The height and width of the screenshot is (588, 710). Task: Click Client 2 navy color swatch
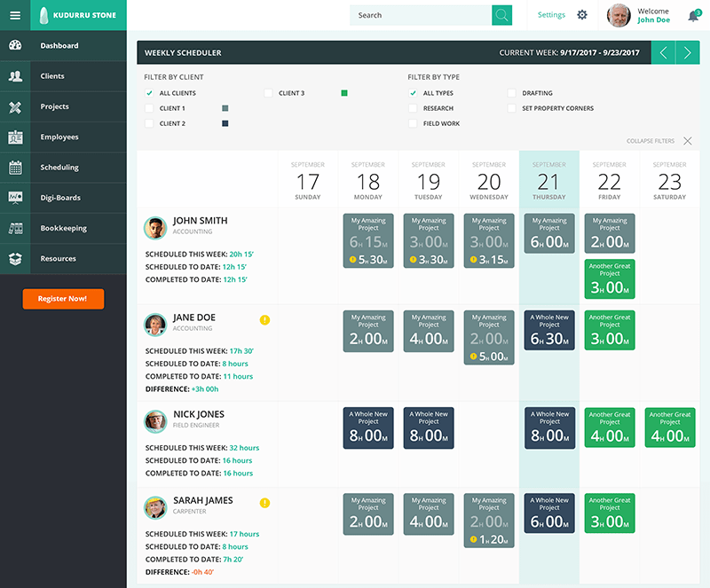click(225, 123)
